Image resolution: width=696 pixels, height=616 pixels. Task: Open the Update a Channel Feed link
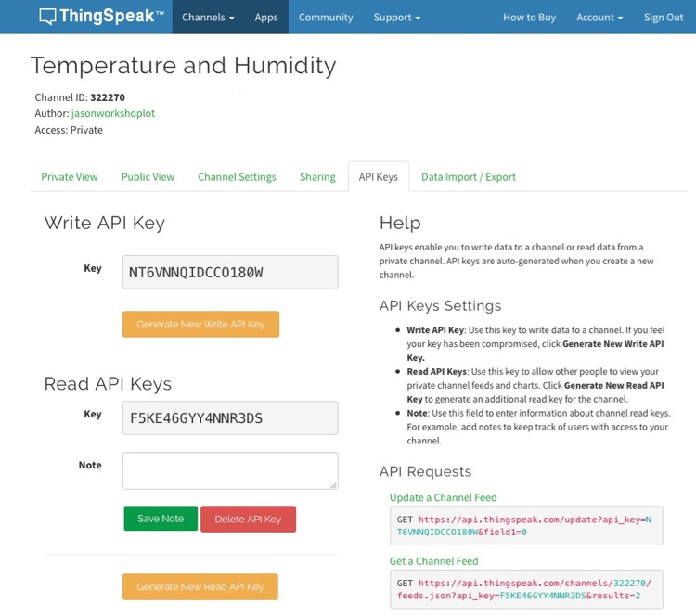click(x=443, y=497)
